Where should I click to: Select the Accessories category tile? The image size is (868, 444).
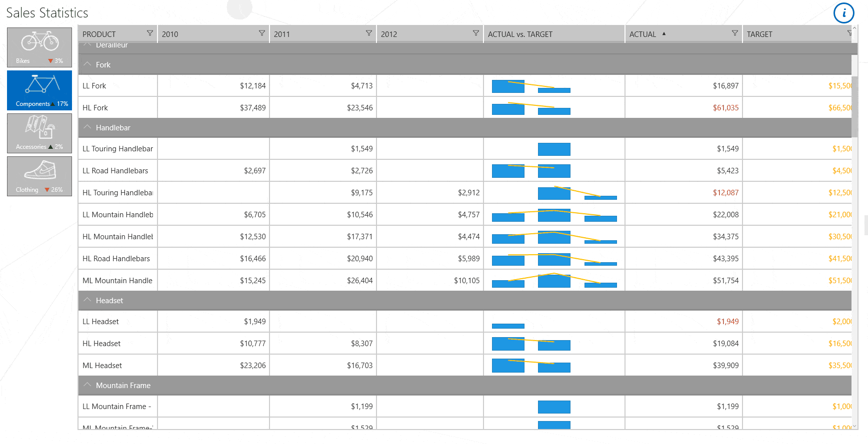pyautogui.click(x=39, y=133)
